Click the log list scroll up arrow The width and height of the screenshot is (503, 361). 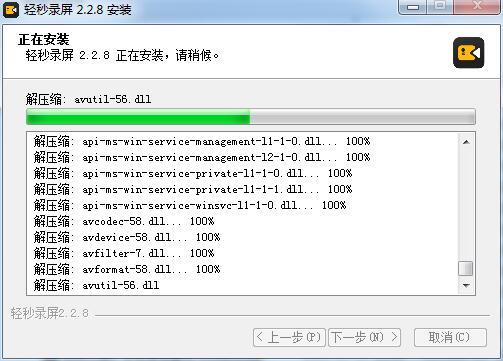(466, 142)
